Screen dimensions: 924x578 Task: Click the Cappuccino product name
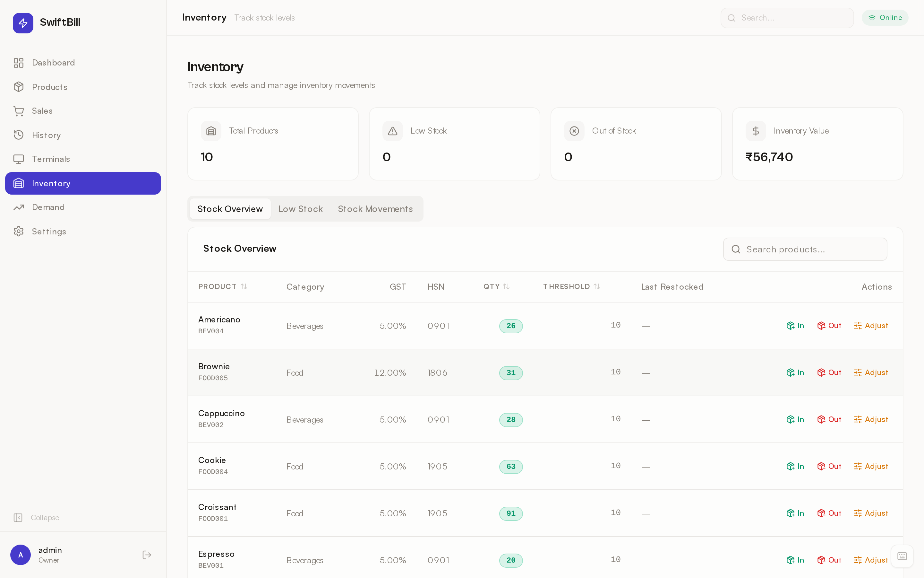[221, 414]
